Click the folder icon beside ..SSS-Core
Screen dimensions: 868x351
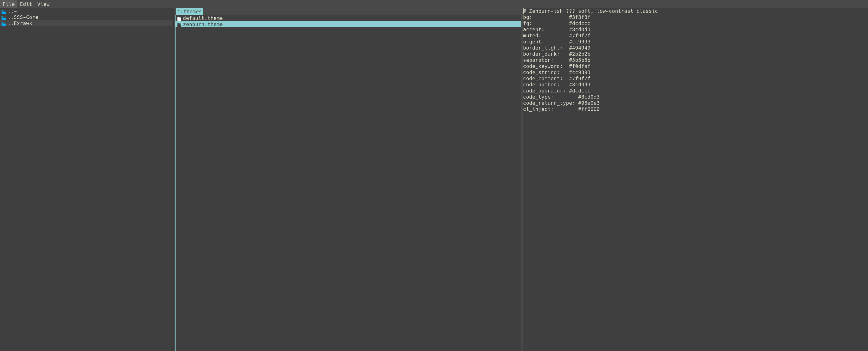[4, 18]
